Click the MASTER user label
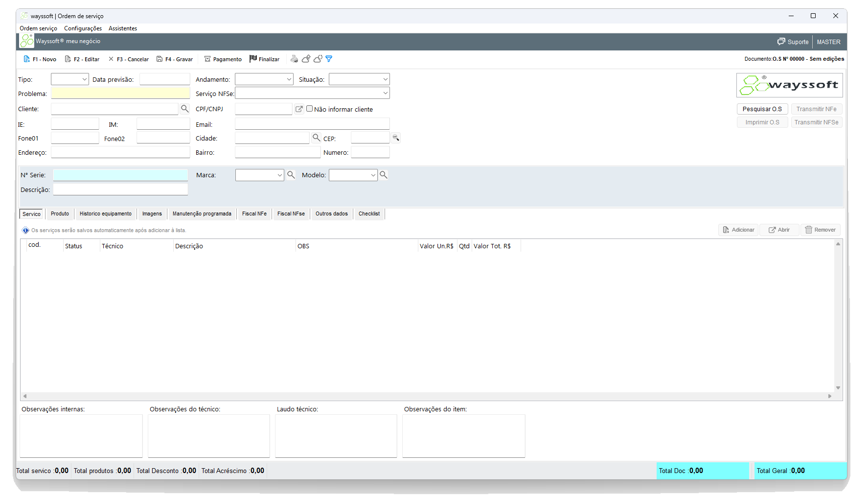Viewport: 868px width, 499px height. pyautogui.click(x=828, y=42)
